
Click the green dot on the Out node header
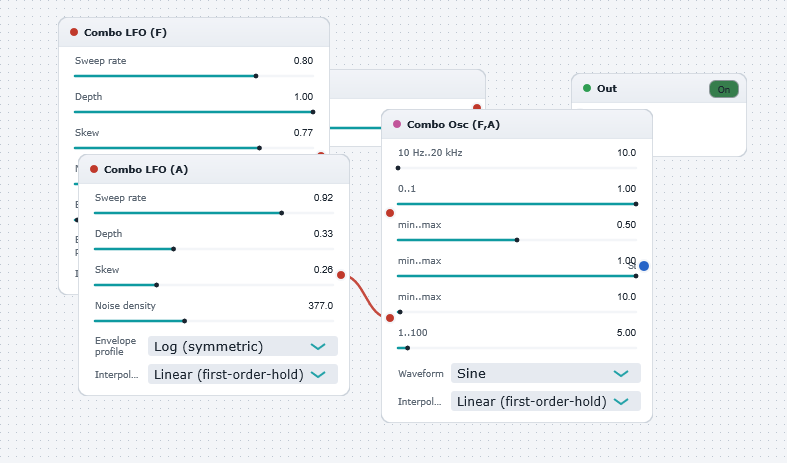click(x=587, y=88)
